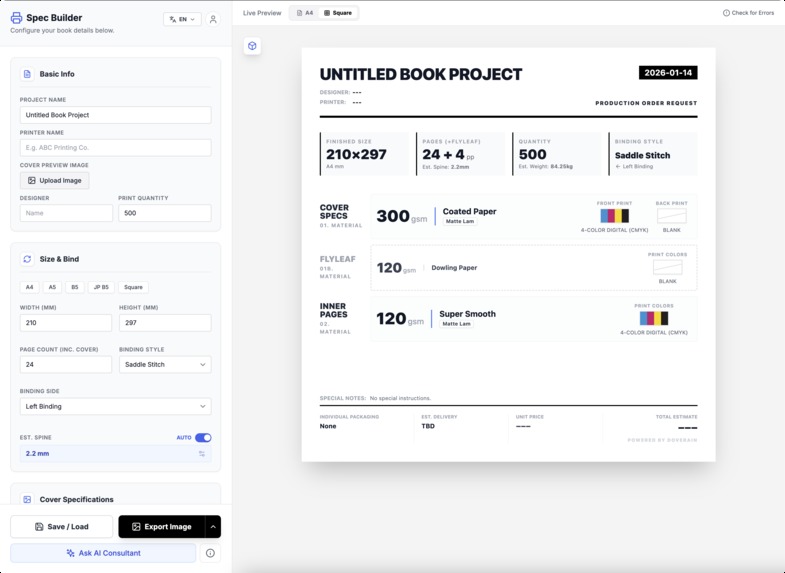Select the B5 size preset
Image resolution: width=785 pixels, height=573 pixels.
pyautogui.click(x=75, y=287)
